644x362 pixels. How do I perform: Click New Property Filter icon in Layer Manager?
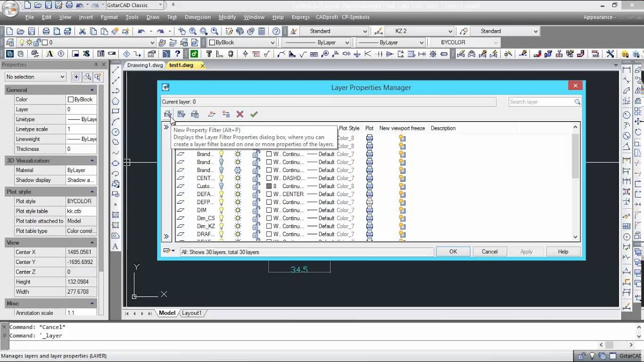pyautogui.click(x=168, y=114)
